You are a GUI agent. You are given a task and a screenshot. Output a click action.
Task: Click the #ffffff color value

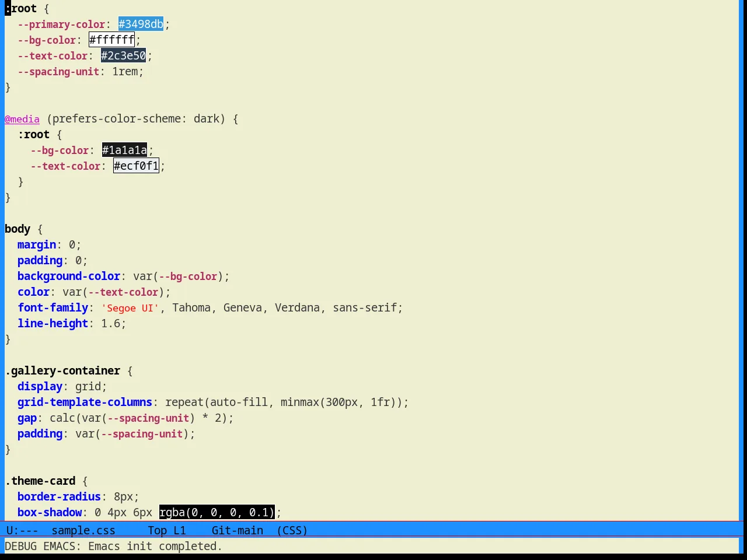click(x=111, y=40)
